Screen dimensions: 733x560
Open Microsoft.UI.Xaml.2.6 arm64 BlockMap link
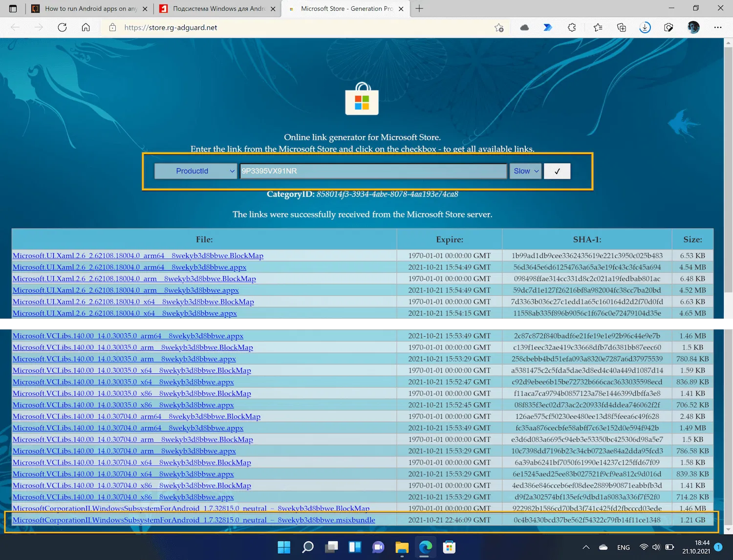[138, 256]
